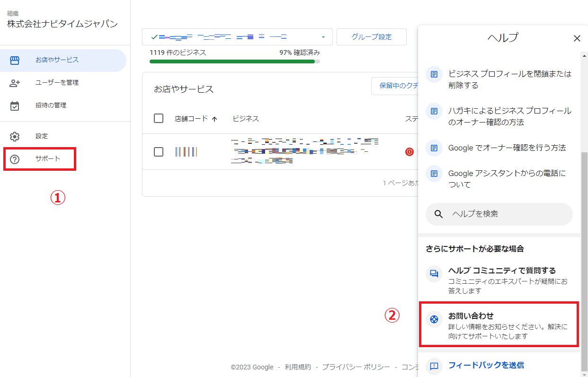Open プライバシー ポリシー footer link
This screenshot has height=377, width=588.
[x=356, y=367]
